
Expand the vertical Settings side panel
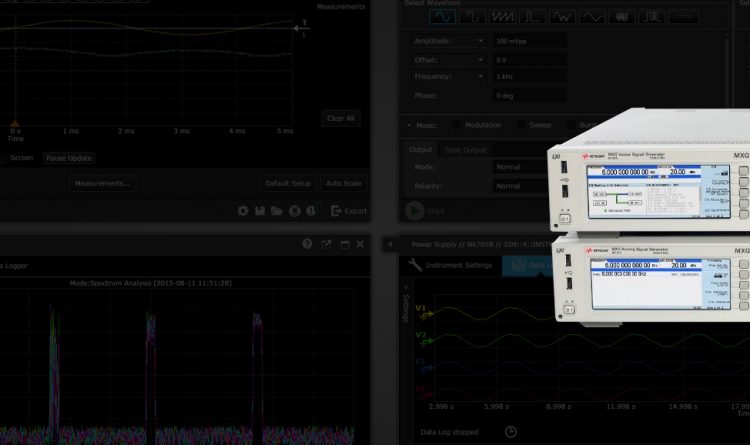click(x=406, y=303)
